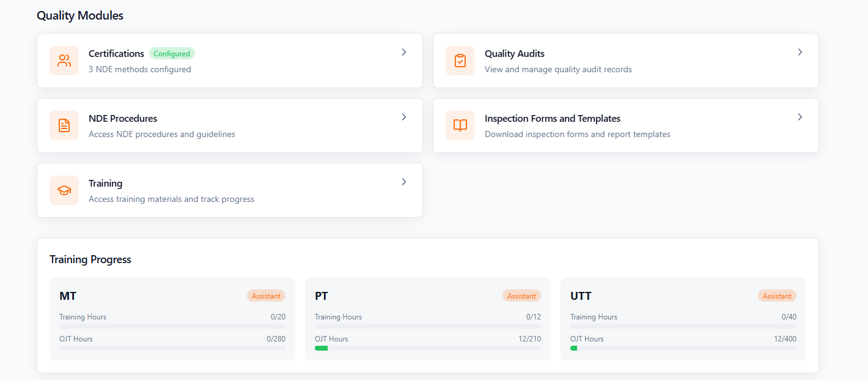Click the green Configured badge
Viewport: 868px width, 380px height.
coord(172,54)
